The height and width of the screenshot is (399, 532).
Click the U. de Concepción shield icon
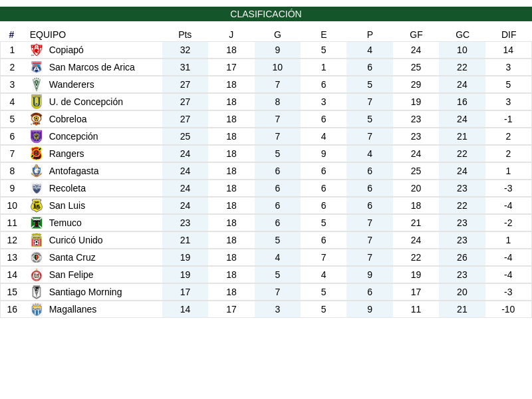(x=37, y=102)
